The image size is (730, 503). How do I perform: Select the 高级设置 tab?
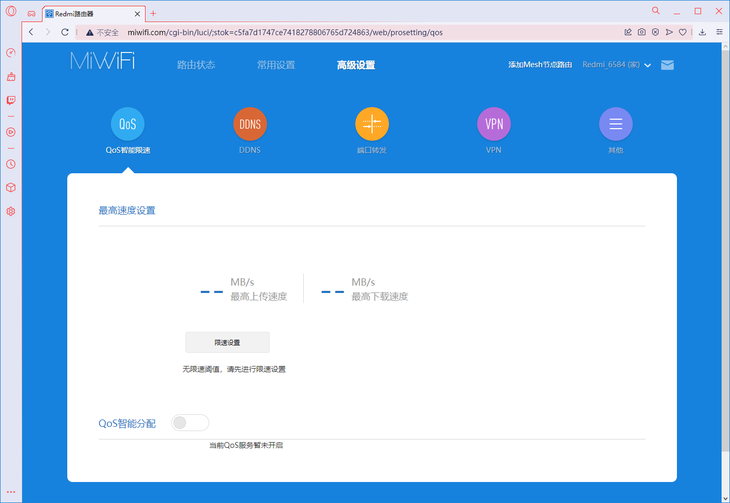(356, 65)
